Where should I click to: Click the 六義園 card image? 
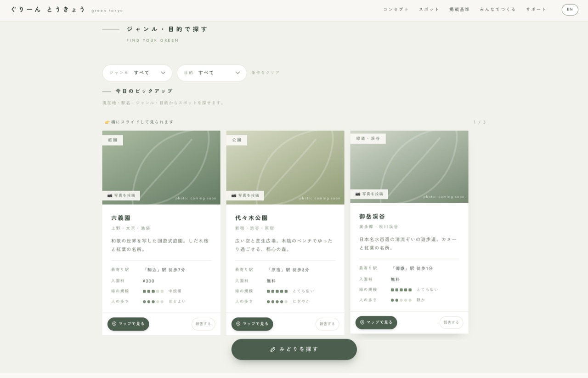161,167
